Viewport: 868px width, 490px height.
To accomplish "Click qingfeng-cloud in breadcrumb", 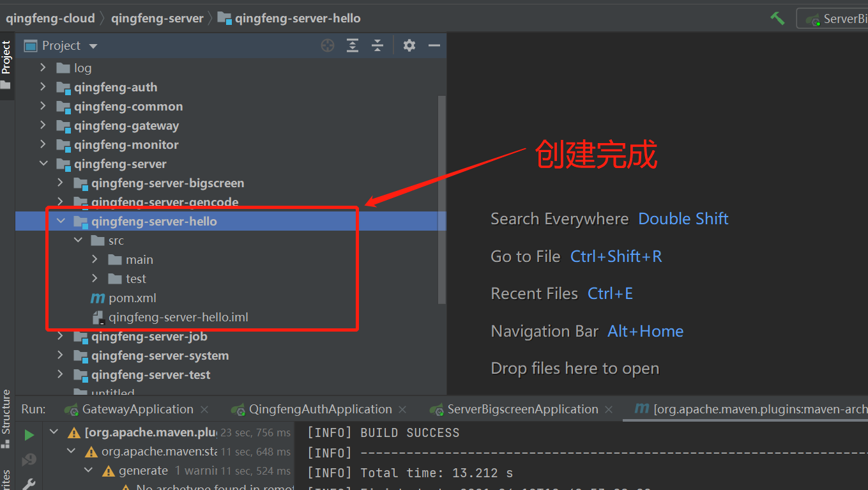I will click(x=50, y=19).
